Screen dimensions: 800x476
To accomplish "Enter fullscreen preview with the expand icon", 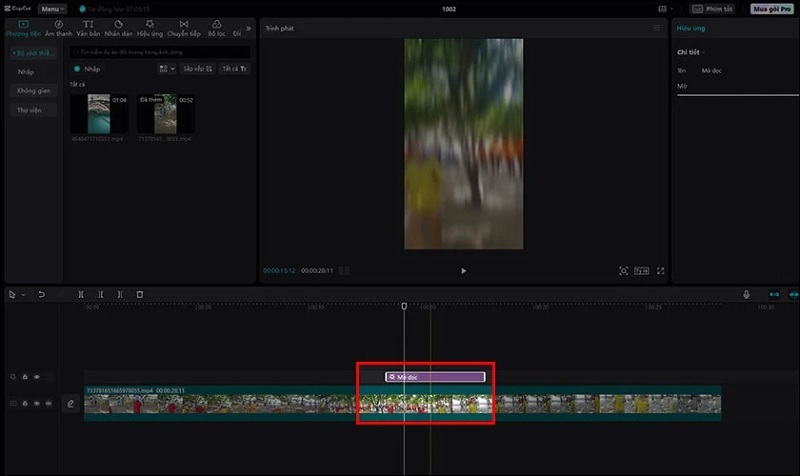I will coord(660,271).
